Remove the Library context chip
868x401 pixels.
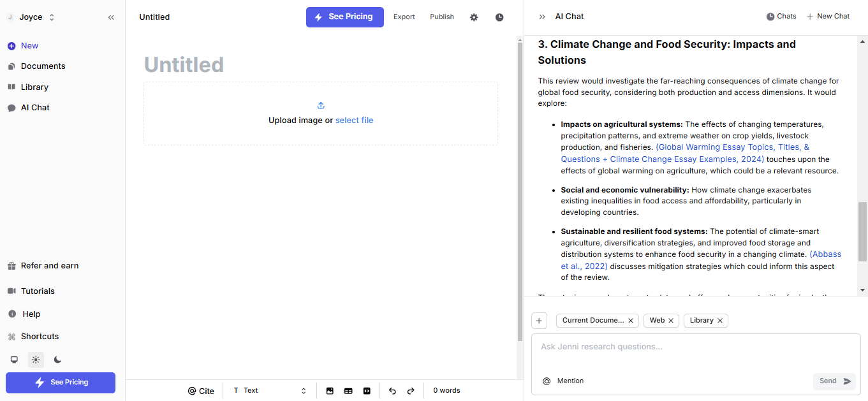tap(720, 321)
